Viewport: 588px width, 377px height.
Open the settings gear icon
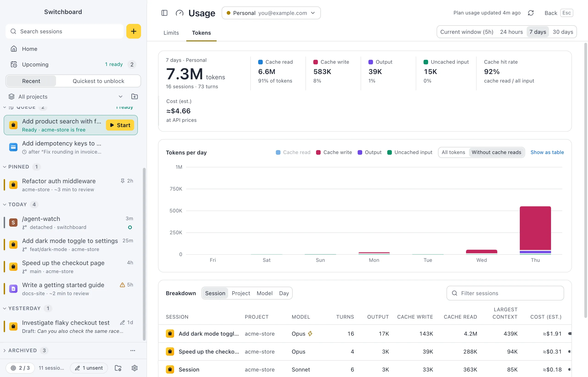(x=135, y=368)
